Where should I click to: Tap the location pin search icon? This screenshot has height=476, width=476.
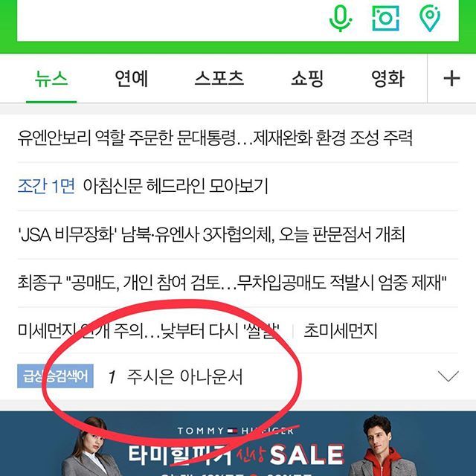[430, 18]
